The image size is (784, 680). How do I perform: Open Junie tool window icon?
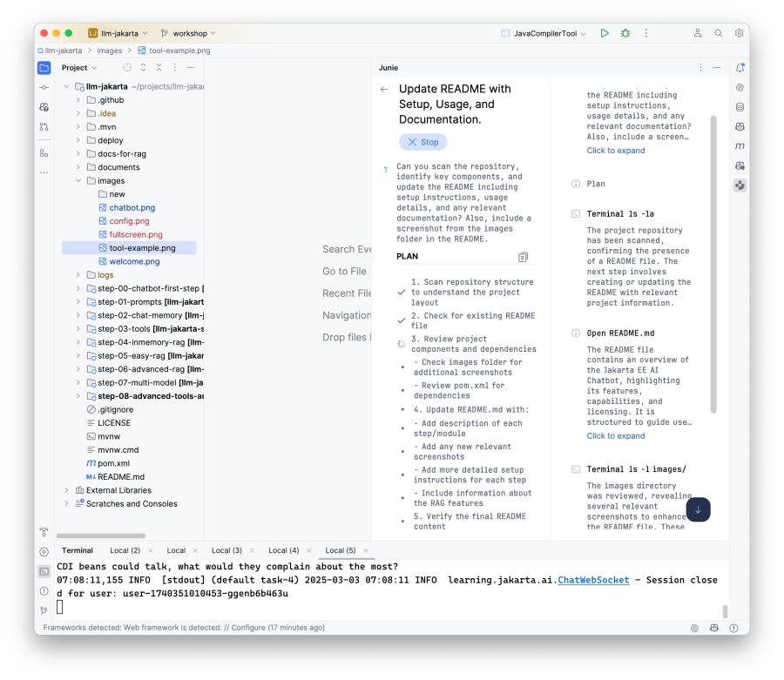(740, 185)
